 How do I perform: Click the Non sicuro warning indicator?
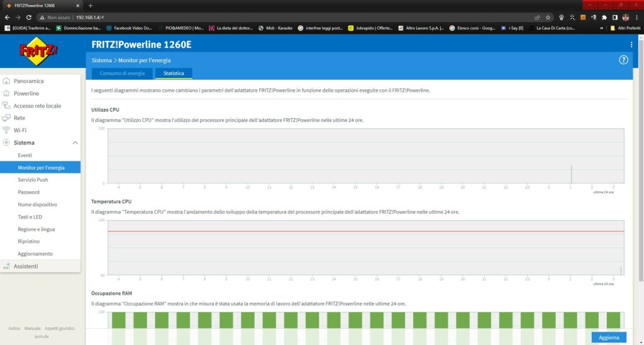click(x=55, y=17)
